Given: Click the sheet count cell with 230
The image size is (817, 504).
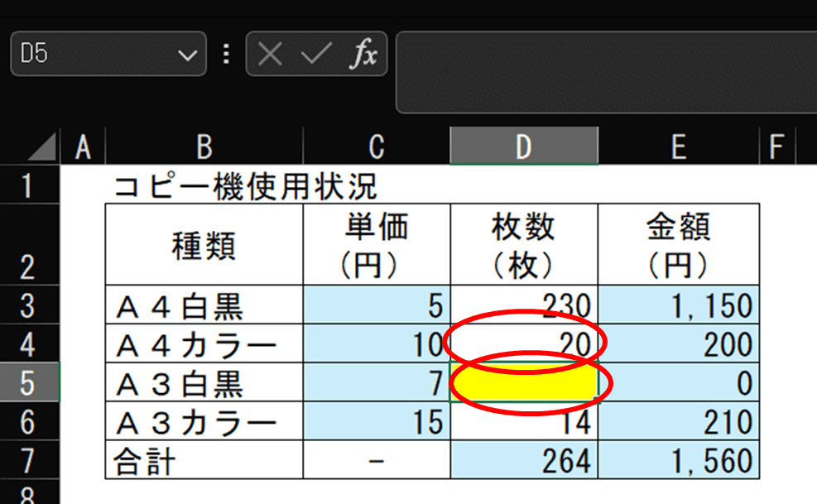Looking at the screenshot, I should [x=524, y=305].
